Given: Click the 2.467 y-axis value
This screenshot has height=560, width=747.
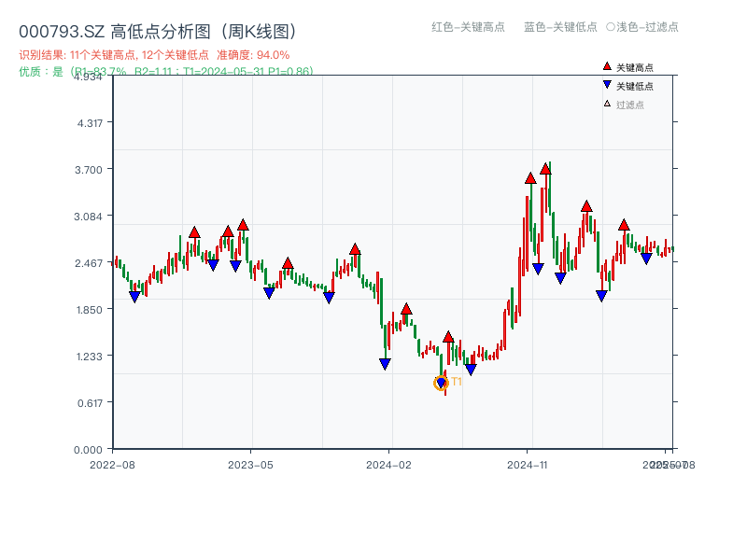Looking at the screenshot, I should pos(89,263).
